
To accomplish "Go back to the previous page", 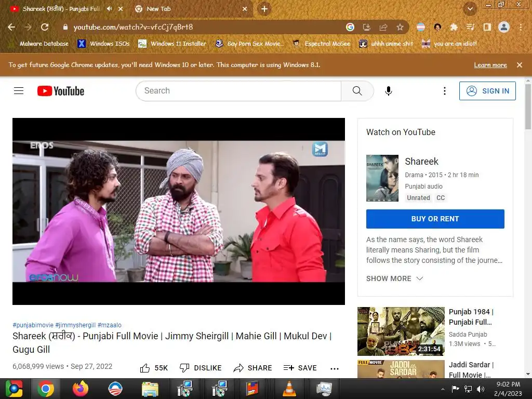I will 11,27.
